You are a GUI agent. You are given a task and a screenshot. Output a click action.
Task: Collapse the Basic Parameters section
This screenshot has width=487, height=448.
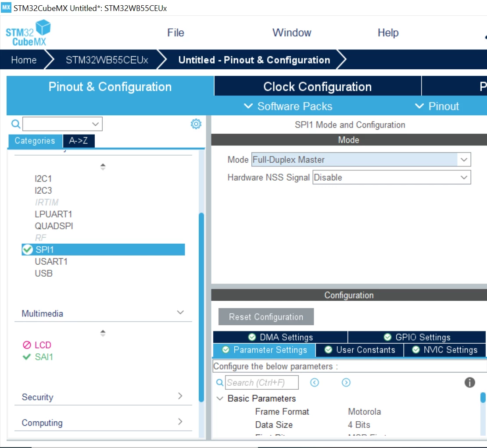click(x=220, y=398)
